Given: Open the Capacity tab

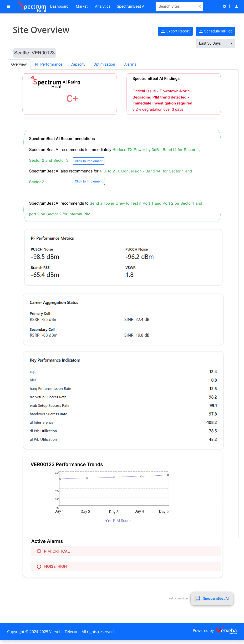Looking at the screenshot, I should 78,64.
